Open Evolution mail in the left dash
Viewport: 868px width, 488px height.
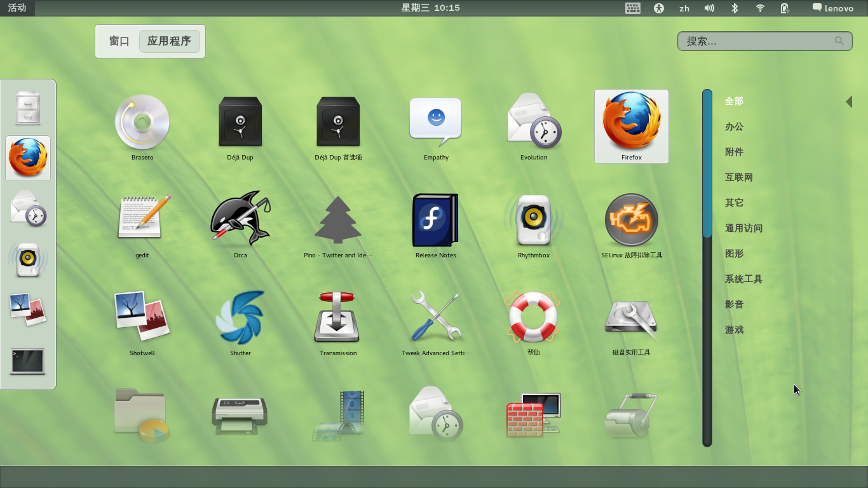coord(28,209)
